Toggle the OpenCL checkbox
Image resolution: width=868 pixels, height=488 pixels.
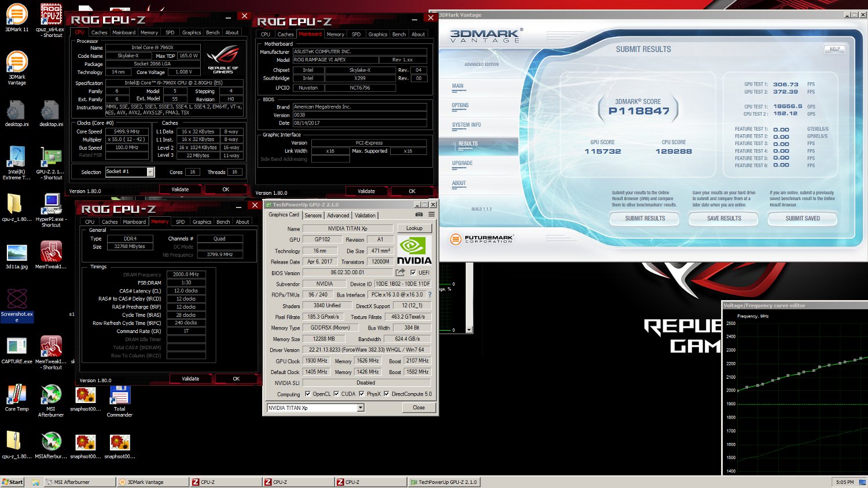[307, 394]
